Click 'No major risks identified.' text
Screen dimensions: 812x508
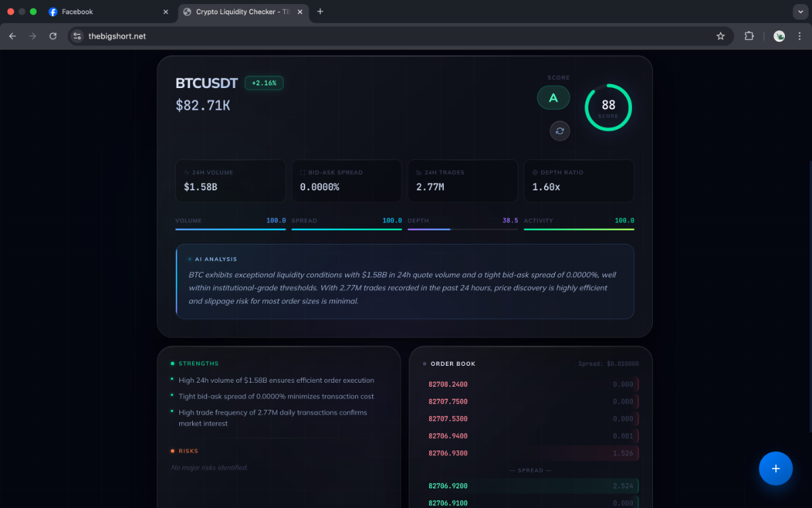(210, 467)
